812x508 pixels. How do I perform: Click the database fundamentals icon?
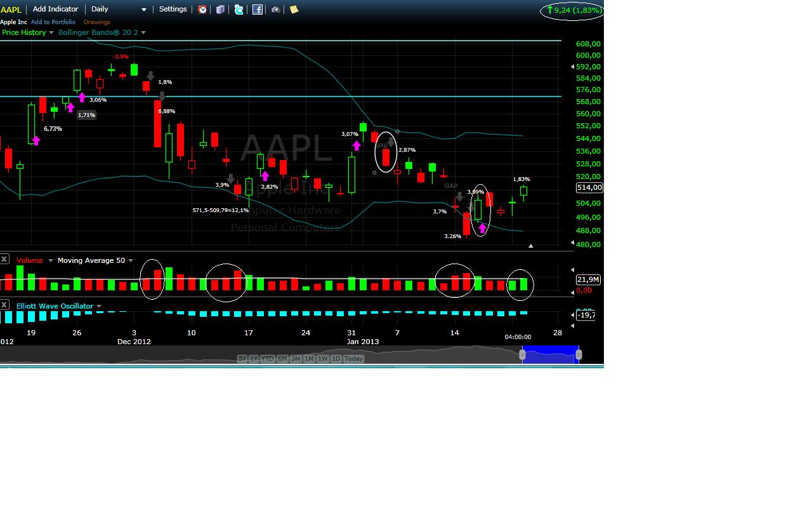[x=220, y=10]
